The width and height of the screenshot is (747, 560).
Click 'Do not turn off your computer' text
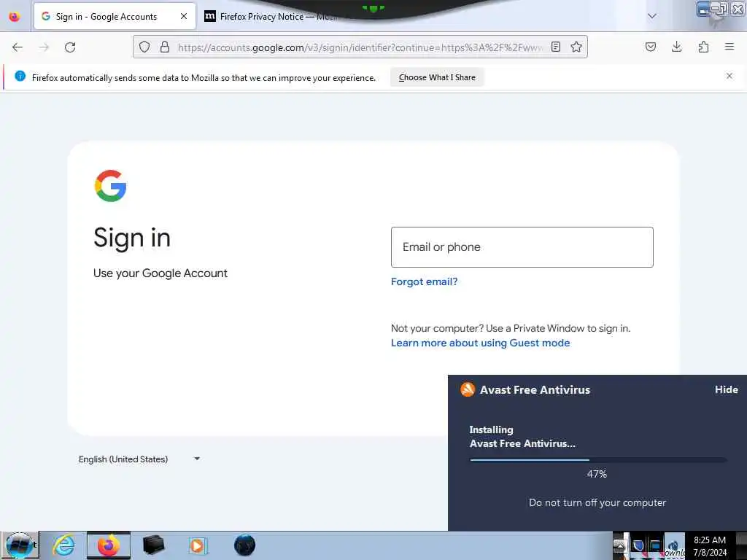[597, 502]
